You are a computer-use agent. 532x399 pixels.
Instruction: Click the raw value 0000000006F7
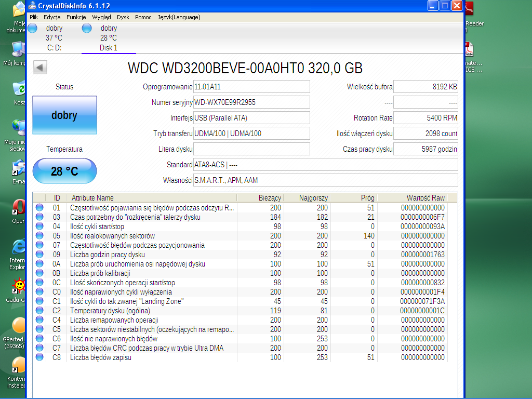tap(422, 217)
